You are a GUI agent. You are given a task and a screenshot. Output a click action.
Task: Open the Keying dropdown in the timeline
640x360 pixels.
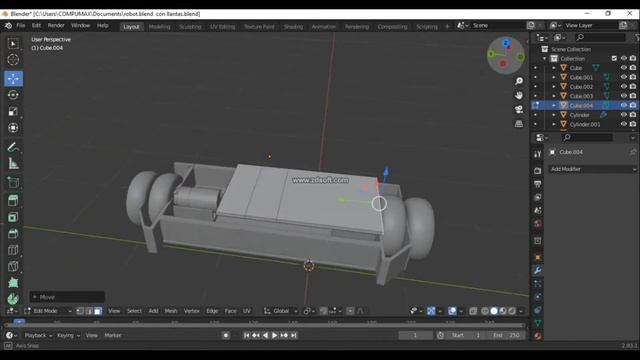68,336
